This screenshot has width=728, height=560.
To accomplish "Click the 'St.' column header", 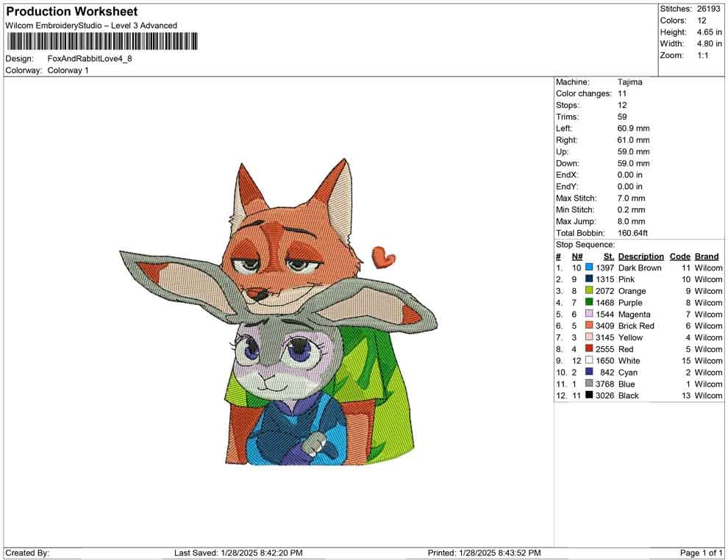I will click(x=609, y=256).
